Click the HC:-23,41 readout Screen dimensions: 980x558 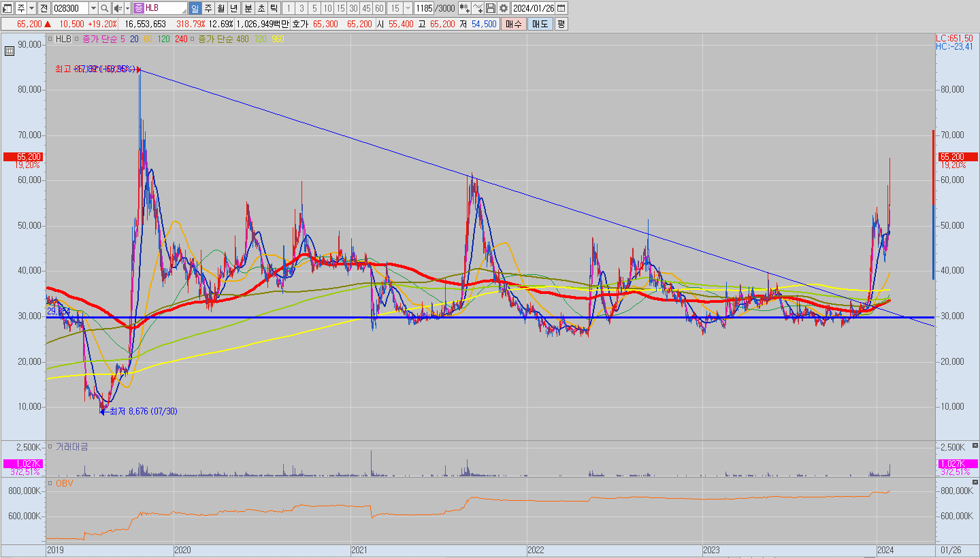[954, 46]
